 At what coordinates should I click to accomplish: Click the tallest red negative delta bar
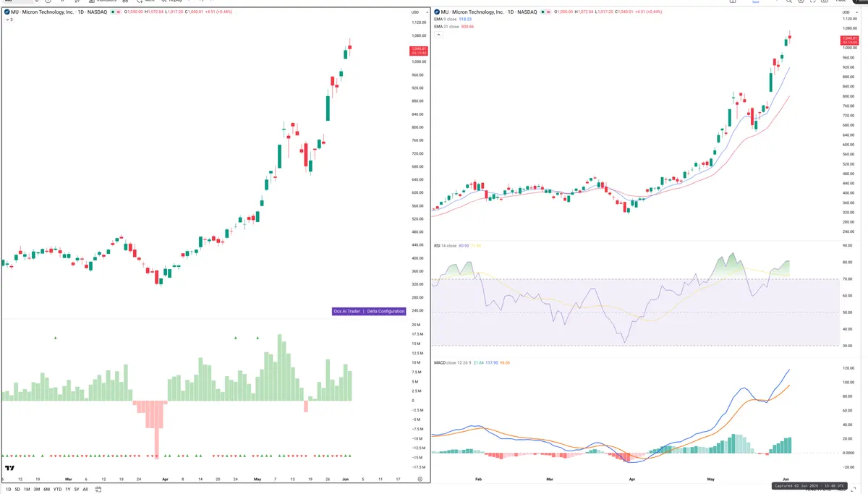coord(156,429)
